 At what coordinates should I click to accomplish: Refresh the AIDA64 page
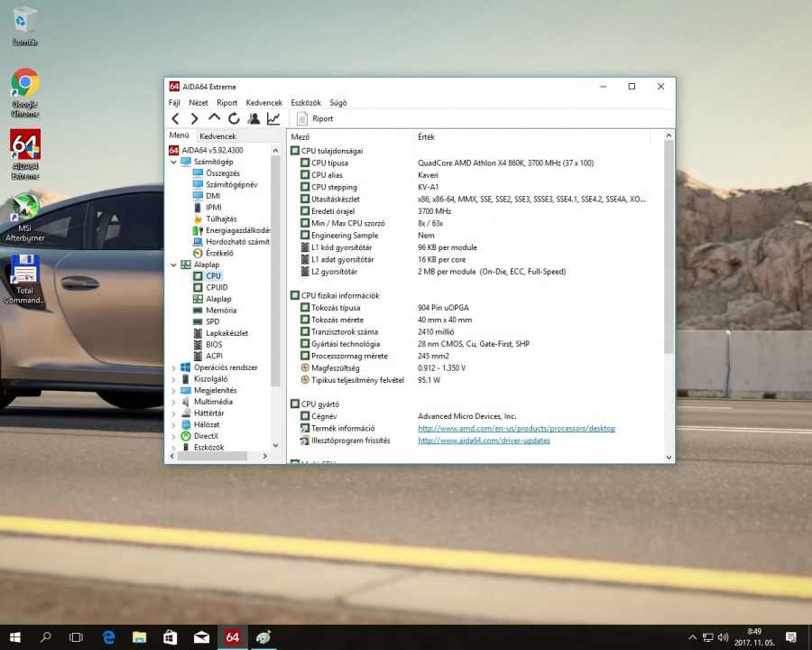[x=234, y=118]
